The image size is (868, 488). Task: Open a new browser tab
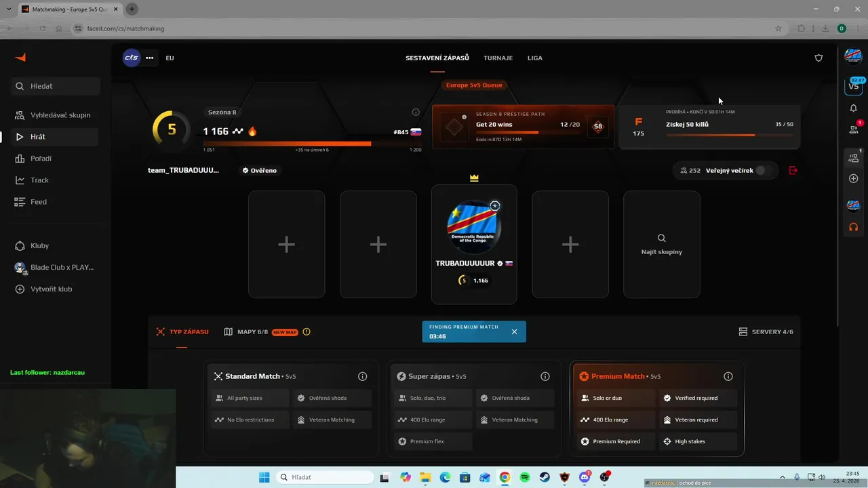[x=132, y=9]
